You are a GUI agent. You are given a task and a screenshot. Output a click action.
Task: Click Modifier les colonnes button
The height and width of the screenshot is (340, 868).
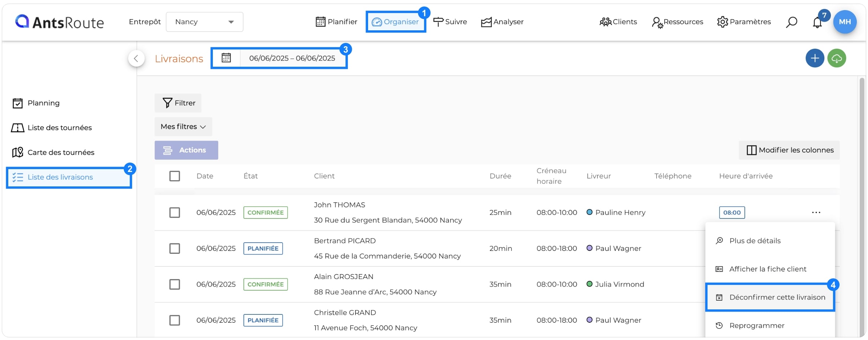(789, 150)
